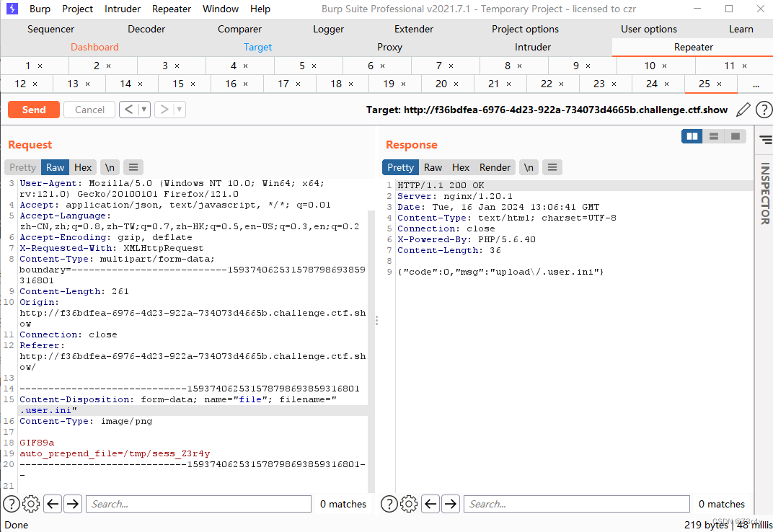This screenshot has width=773, height=532.
Task: Go to next request search match
Action: point(72,504)
